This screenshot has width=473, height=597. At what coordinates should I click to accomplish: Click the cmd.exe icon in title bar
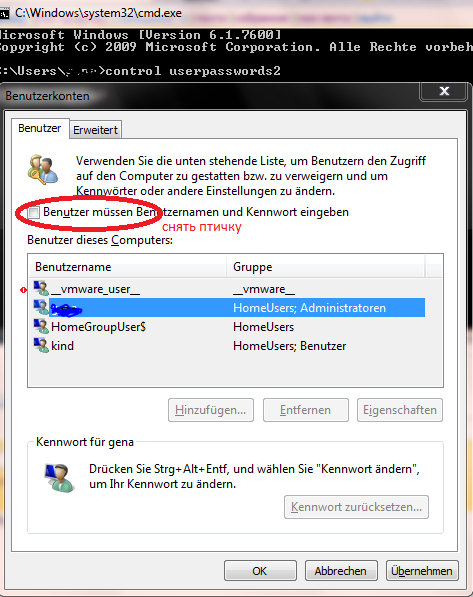[4, 14]
